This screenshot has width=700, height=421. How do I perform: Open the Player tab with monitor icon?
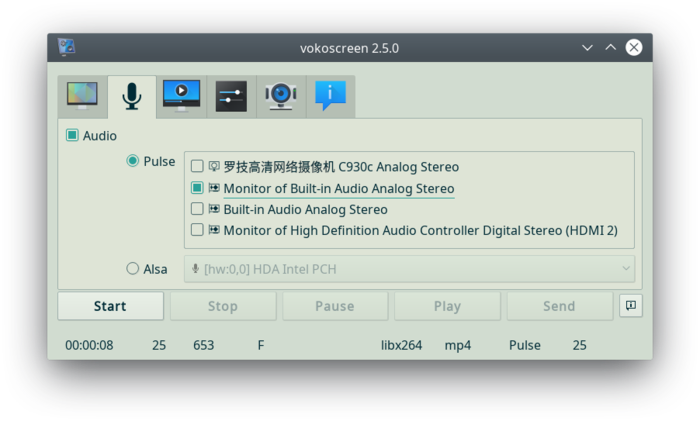tap(181, 96)
